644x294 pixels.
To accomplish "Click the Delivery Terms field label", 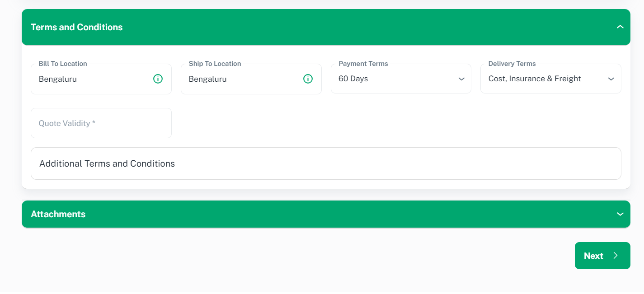I will (x=512, y=64).
